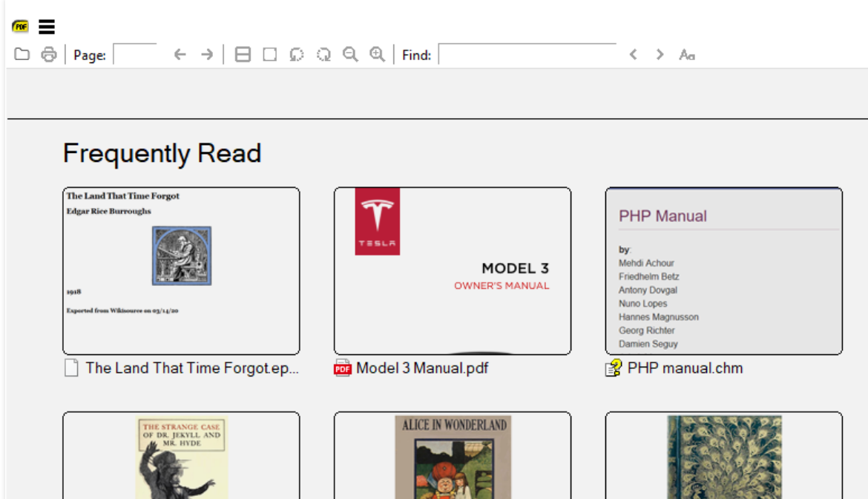Zoom in with magnifier plus icon

[377, 54]
